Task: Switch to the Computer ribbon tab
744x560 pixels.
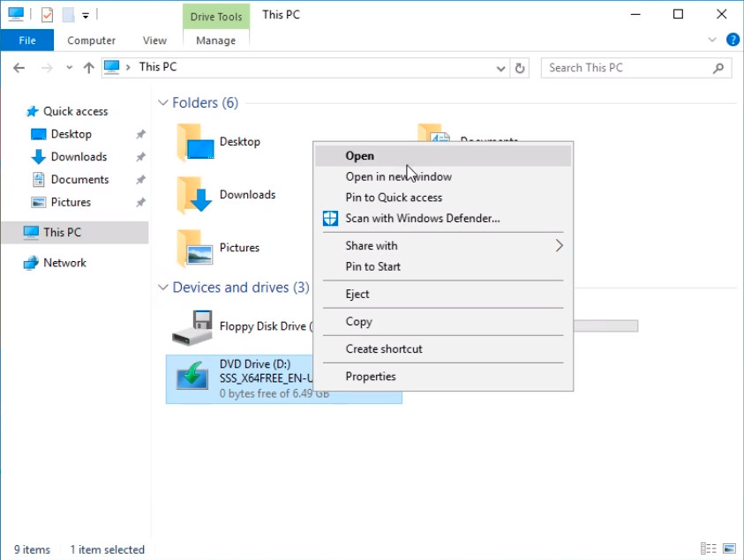Action: point(91,41)
